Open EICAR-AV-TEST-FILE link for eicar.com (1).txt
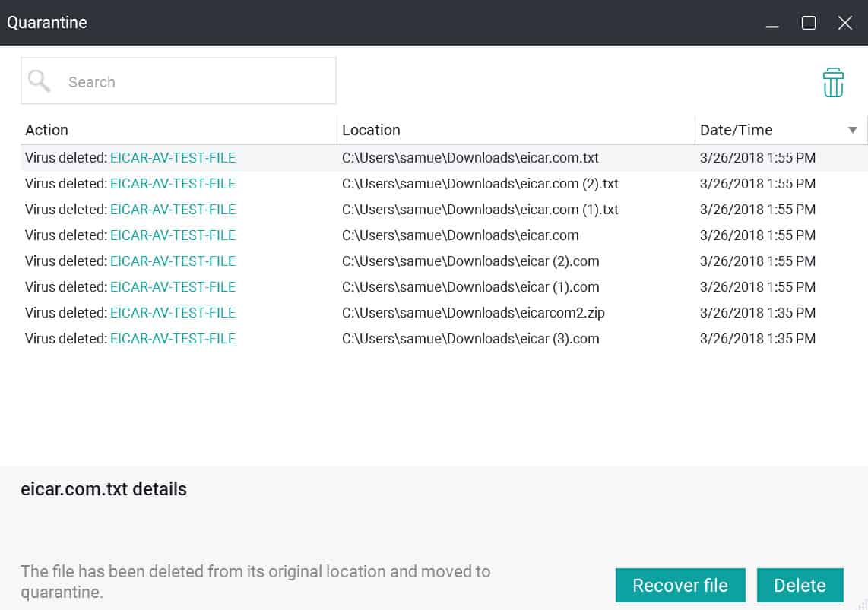Image resolution: width=868 pixels, height=610 pixels. tap(173, 210)
